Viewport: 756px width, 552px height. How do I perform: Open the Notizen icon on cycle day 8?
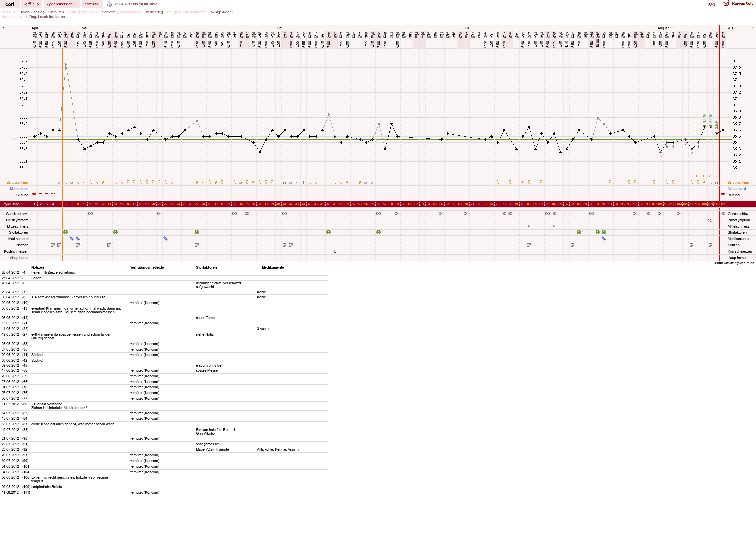coord(78,245)
